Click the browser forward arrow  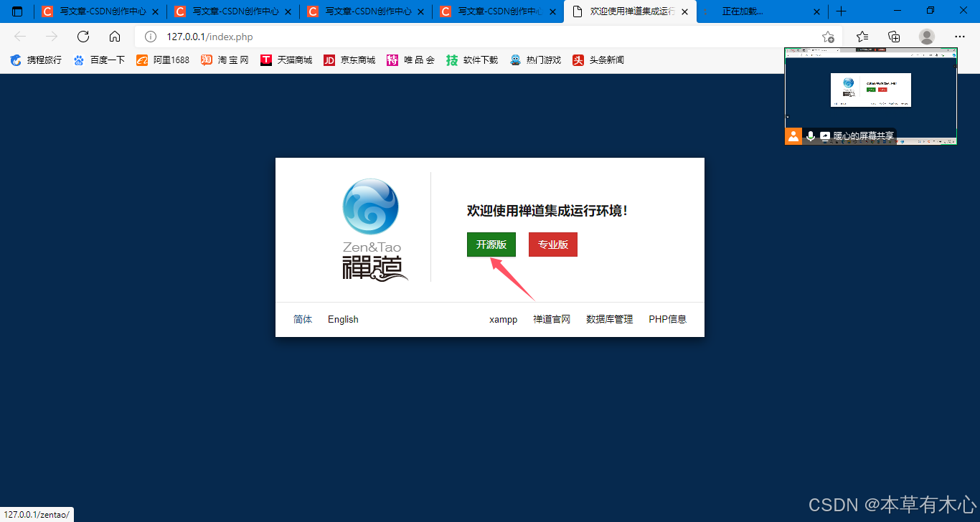[x=52, y=37]
